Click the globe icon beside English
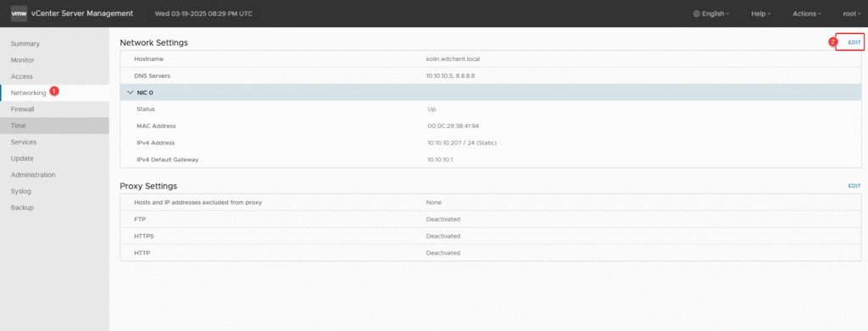Viewport: 868px width, 331px height. 697,14
